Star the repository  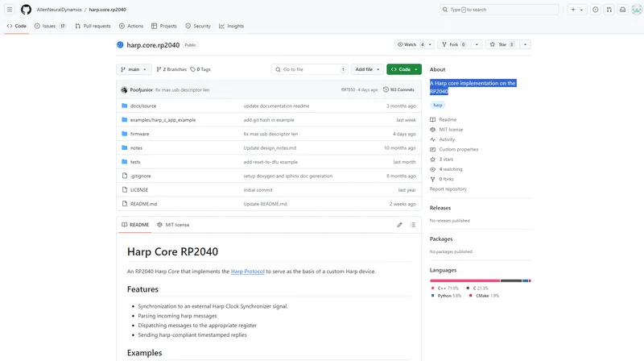pyautogui.click(x=502, y=44)
